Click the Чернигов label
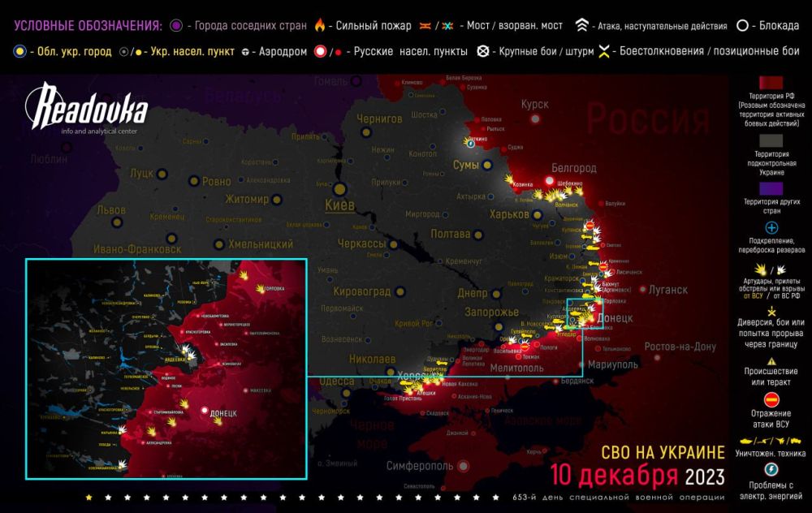This screenshot has height=513, width=812. pos(379,119)
